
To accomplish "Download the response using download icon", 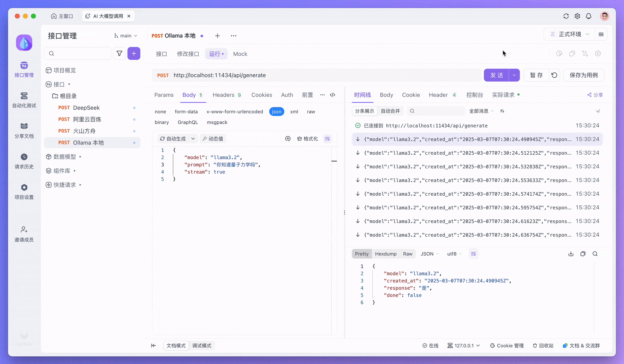I will (571, 254).
